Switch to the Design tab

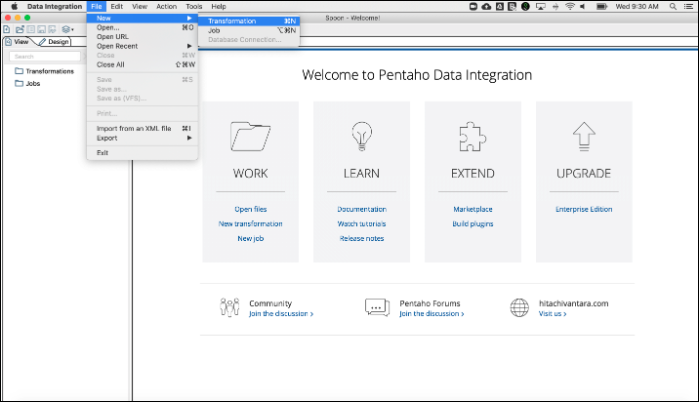57,42
